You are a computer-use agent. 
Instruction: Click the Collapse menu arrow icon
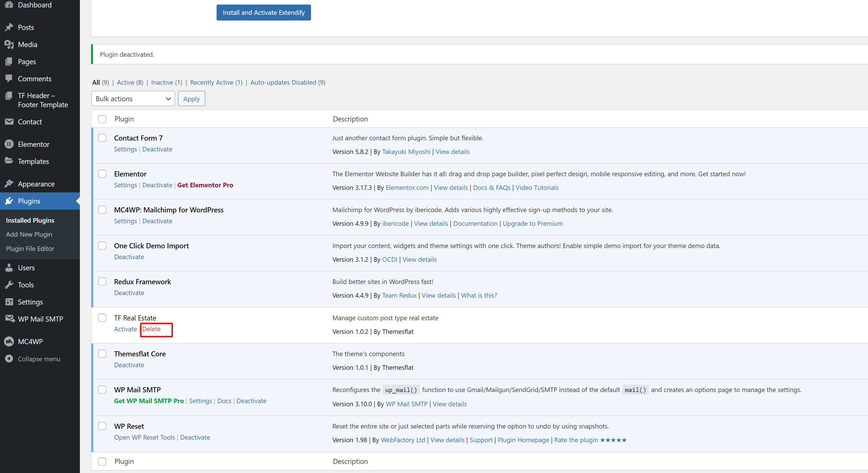coord(9,359)
